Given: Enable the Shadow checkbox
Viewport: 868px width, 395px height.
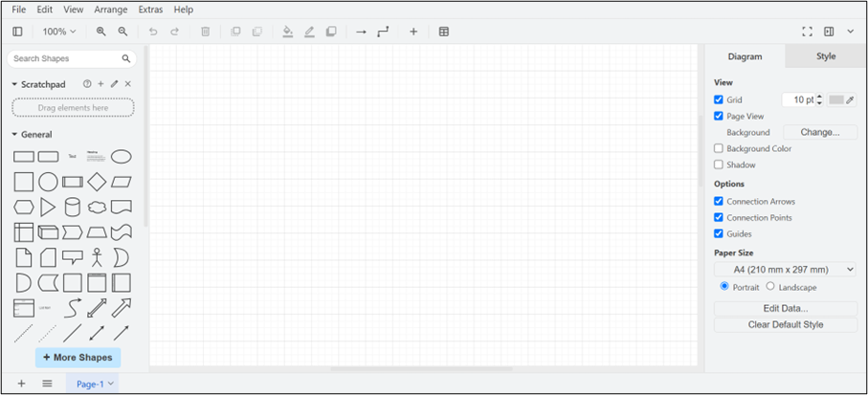Looking at the screenshot, I should (x=719, y=165).
